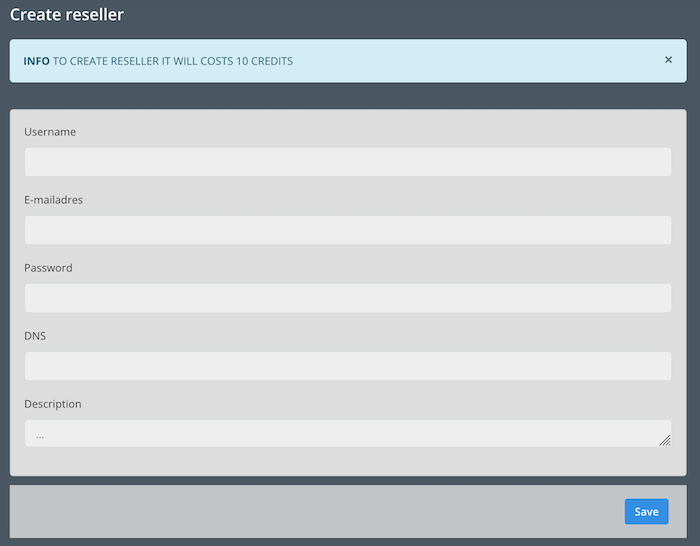Image resolution: width=700 pixels, height=546 pixels.
Task: Click the Username input field
Action: [x=347, y=162]
